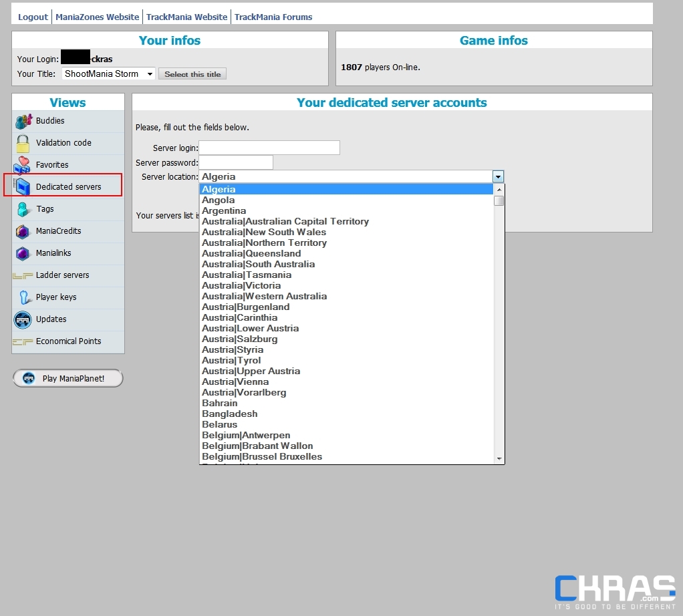The height and width of the screenshot is (616, 683).
Task: Click the Favorites heart icon
Action: pos(22,165)
